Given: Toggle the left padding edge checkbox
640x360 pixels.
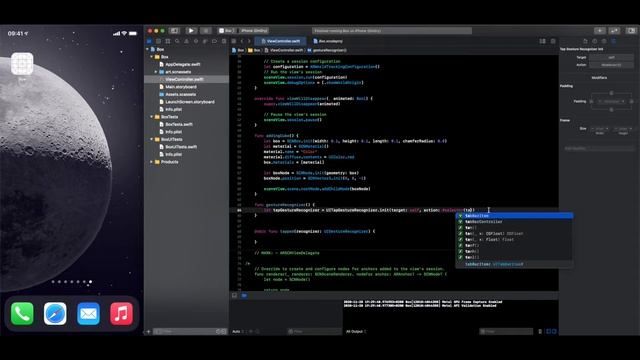Looking at the screenshot, I should point(591,101).
